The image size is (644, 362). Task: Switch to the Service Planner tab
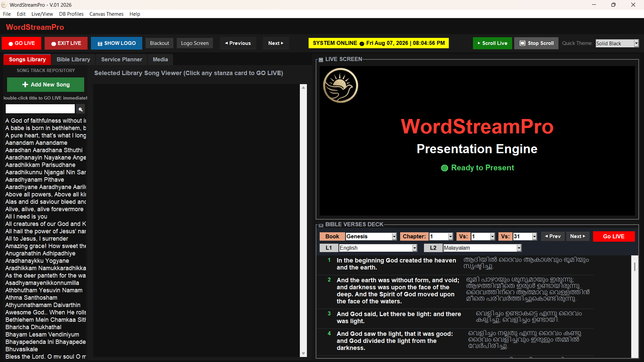click(122, 59)
